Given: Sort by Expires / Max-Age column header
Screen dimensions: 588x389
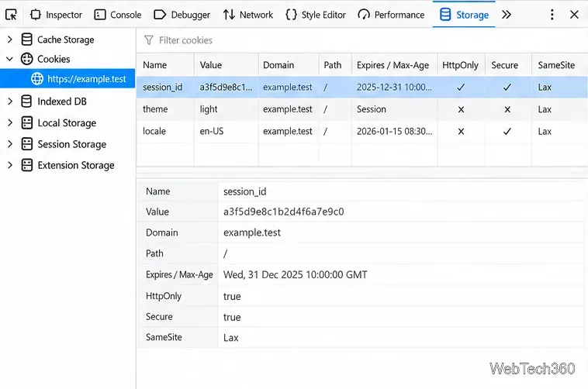Looking at the screenshot, I should click(395, 65).
